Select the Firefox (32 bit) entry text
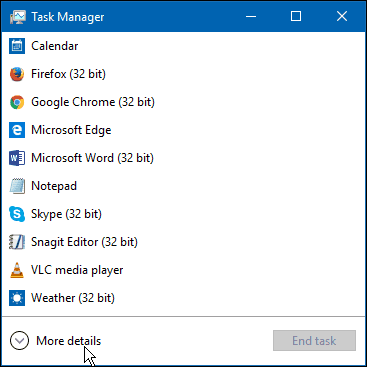Image resolution: width=367 pixels, height=368 pixels. click(68, 74)
